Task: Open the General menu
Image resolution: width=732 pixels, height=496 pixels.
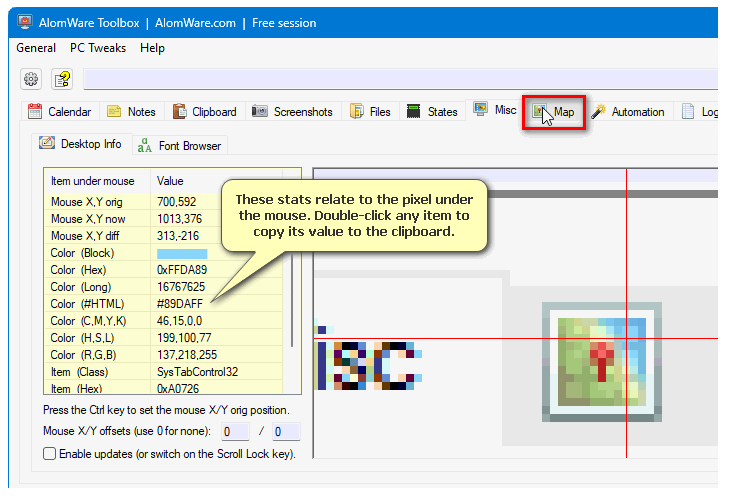Action: [x=36, y=48]
